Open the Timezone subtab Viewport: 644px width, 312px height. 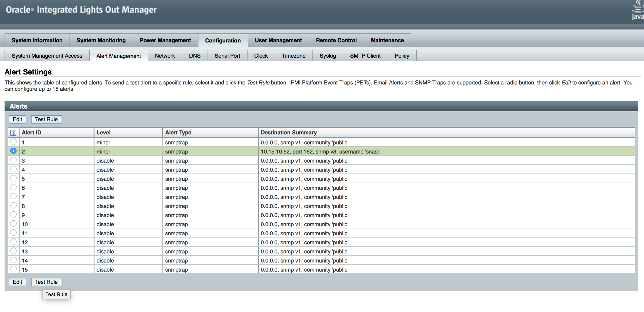pos(293,56)
